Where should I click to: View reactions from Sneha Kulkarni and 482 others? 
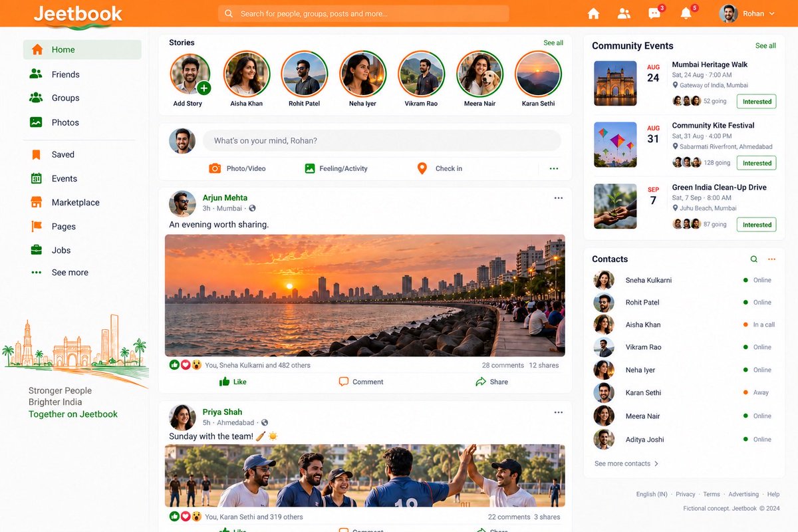pos(257,365)
